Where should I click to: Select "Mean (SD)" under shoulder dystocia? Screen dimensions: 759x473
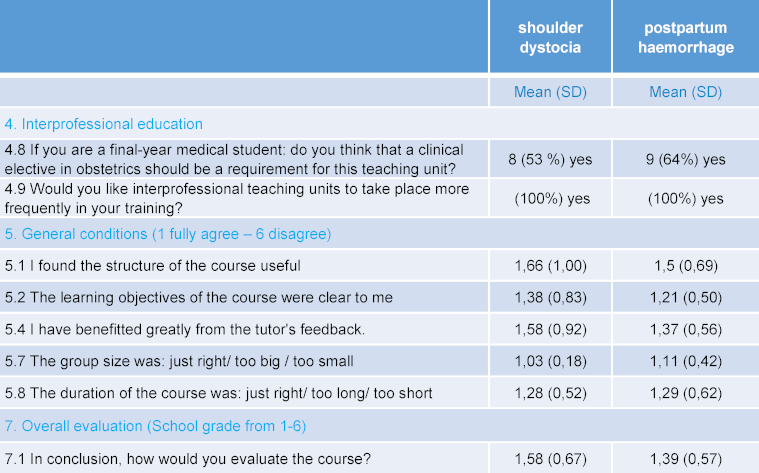click(551, 92)
